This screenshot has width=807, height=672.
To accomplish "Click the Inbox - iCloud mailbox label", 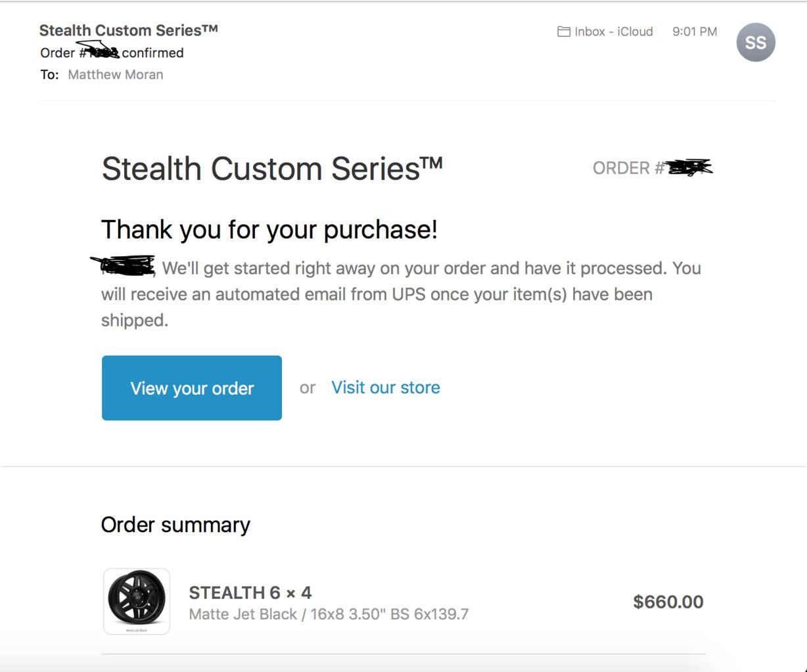I will pos(614,32).
